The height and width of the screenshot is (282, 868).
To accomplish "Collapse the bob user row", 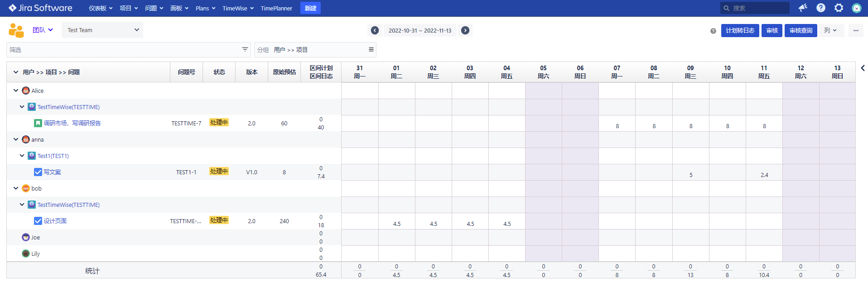I will tap(16, 188).
